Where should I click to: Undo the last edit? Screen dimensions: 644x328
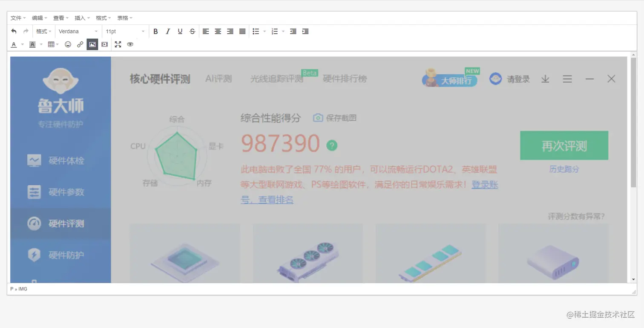[x=14, y=31]
